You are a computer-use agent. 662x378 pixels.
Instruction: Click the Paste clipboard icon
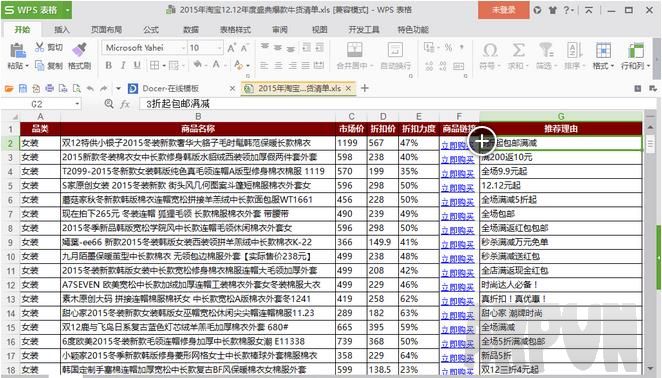click(x=17, y=51)
